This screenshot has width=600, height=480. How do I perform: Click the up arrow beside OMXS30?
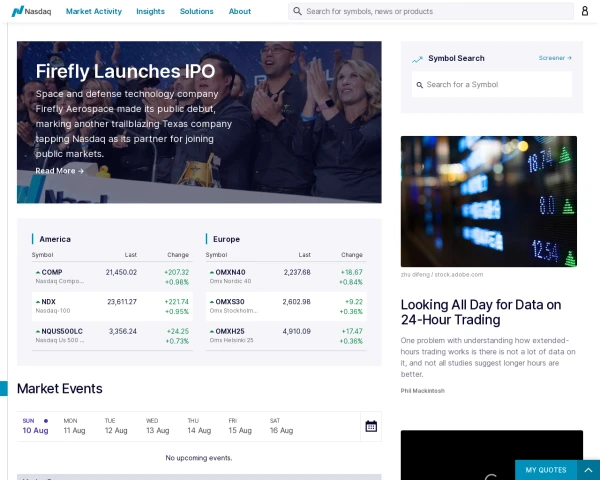point(212,302)
